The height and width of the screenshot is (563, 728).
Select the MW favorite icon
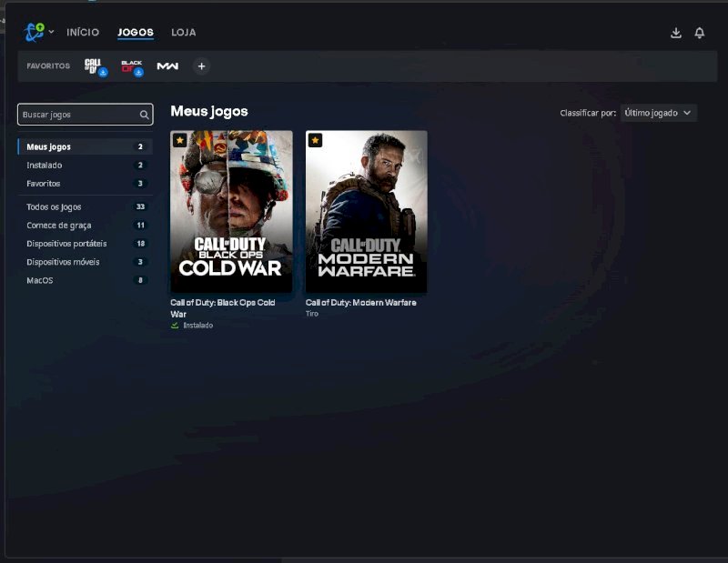click(167, 65)
